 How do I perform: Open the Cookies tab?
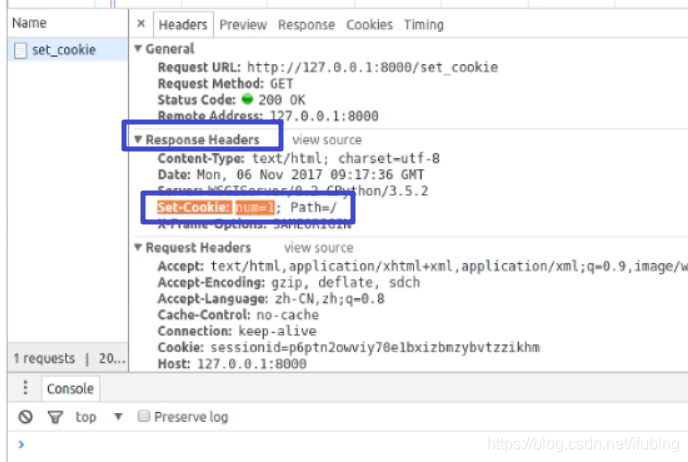[369, 25]
